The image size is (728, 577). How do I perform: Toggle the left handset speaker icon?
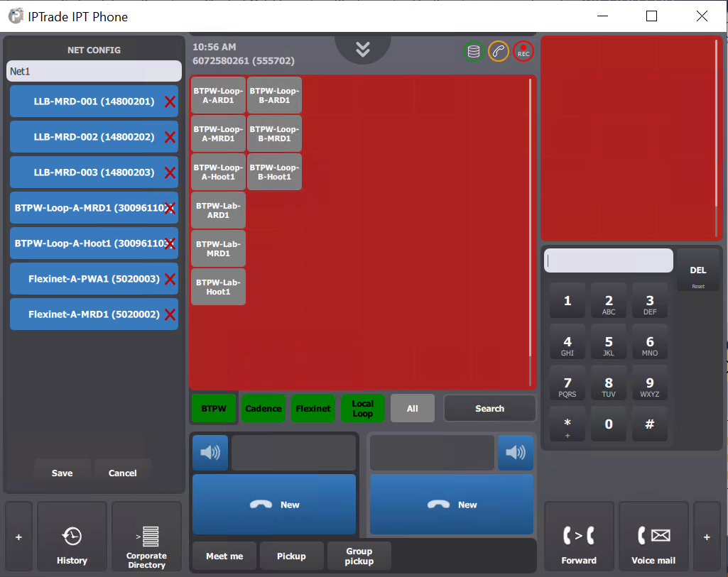coord(210,452)
